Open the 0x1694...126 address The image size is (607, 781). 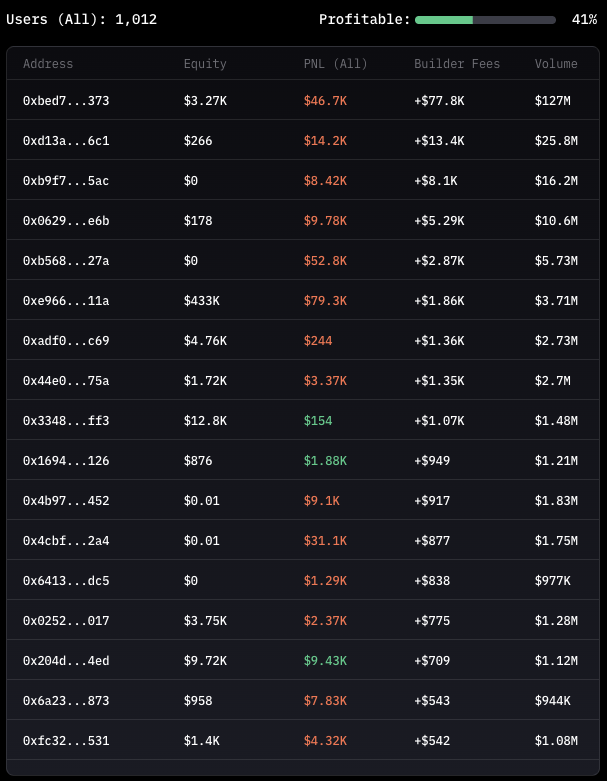tap(66, 461)
